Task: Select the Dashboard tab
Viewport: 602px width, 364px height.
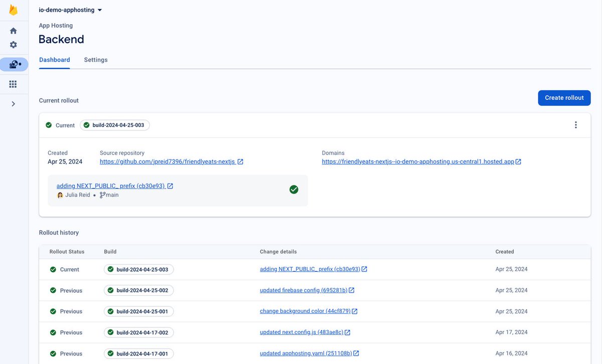Action: click(54, 59)
